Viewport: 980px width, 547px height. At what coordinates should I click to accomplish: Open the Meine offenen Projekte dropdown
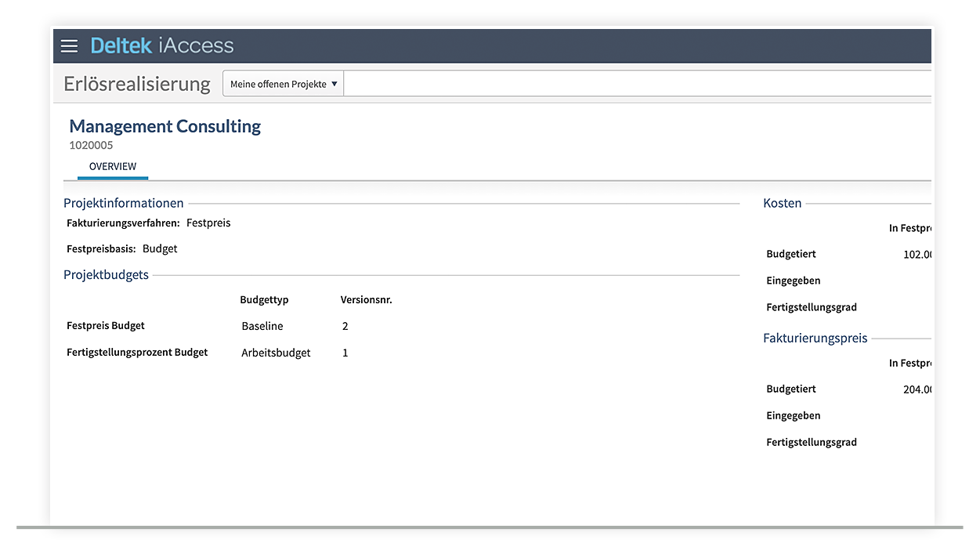click(282, 83)
